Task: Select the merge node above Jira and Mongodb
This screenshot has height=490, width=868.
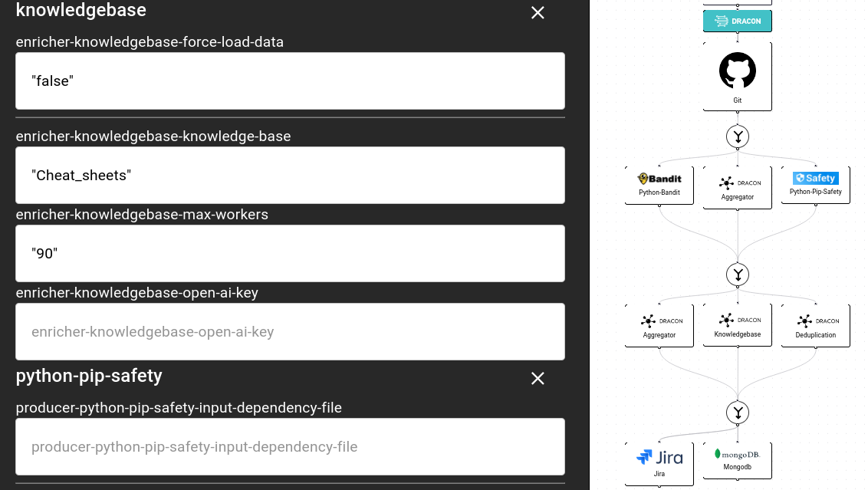Action: (737, 412)
